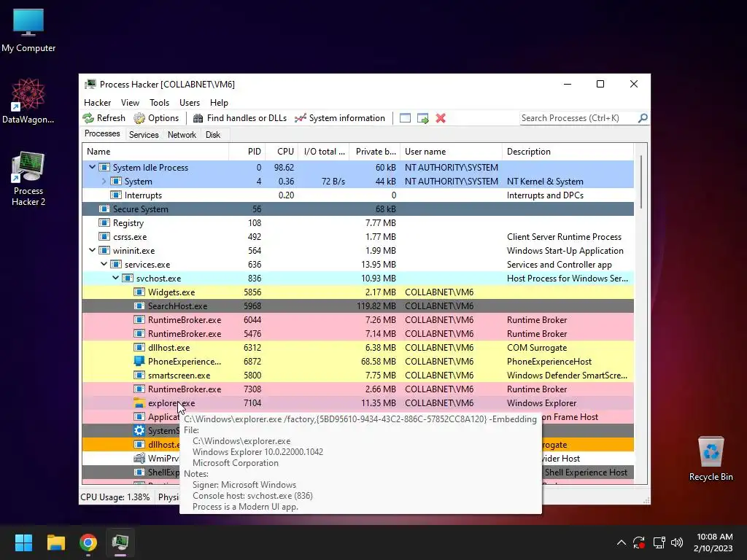Open the Users menu
This screenshot has height=560, width=747.
(190, 102)
